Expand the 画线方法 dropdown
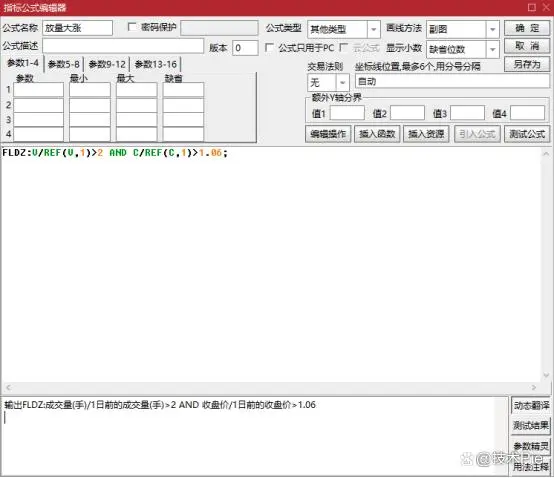554x478 pixels. coord(493,29)
